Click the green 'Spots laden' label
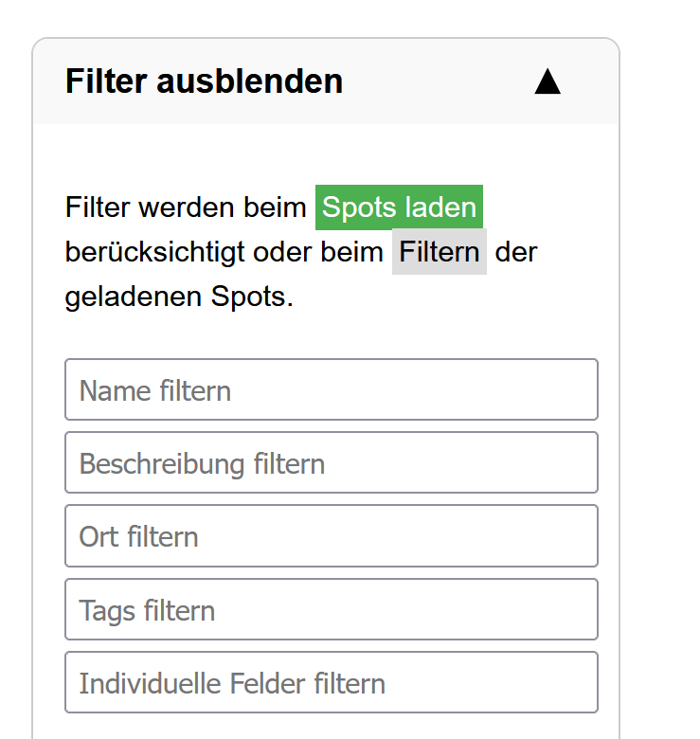 click(x=399, y=207)
